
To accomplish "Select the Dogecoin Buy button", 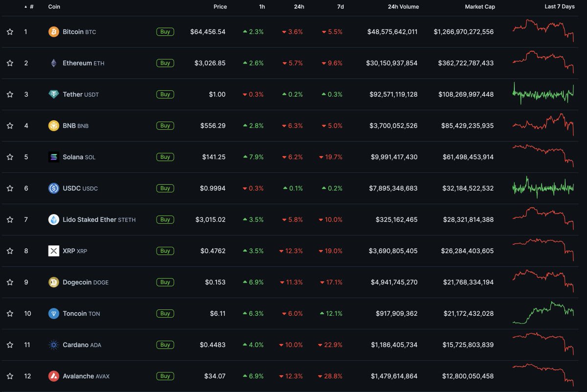I will pos(165,282).
